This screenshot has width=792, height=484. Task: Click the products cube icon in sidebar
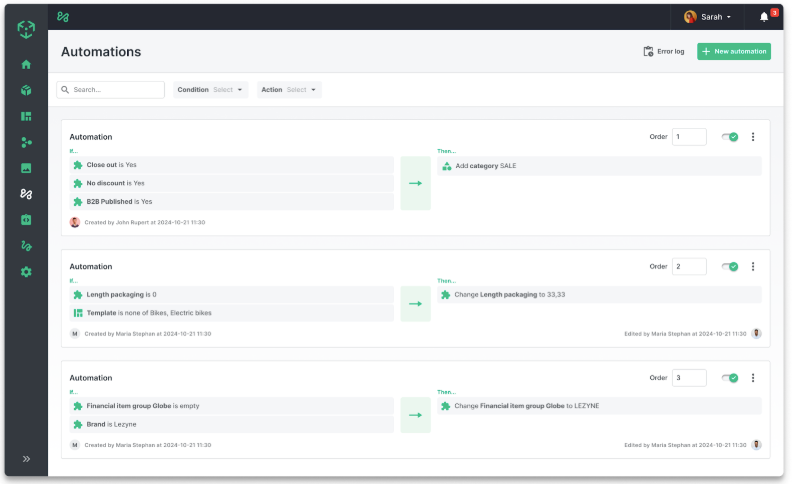[26, 90]
